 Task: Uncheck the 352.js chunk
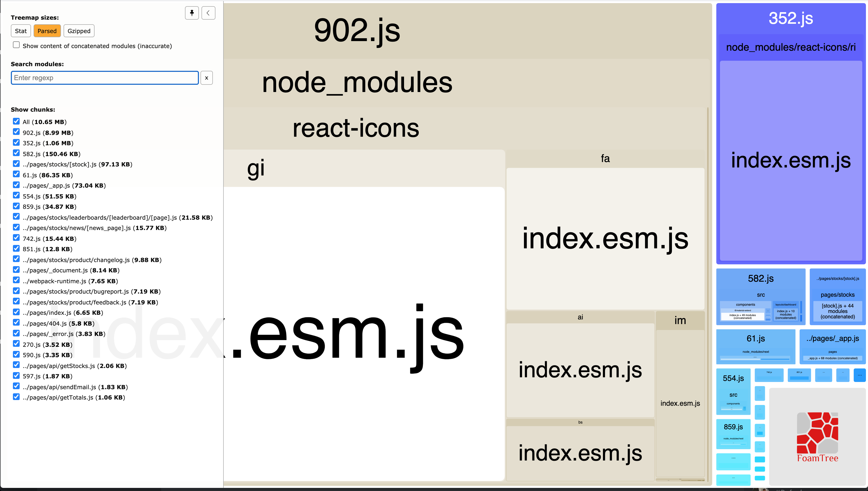pos(16,142)
